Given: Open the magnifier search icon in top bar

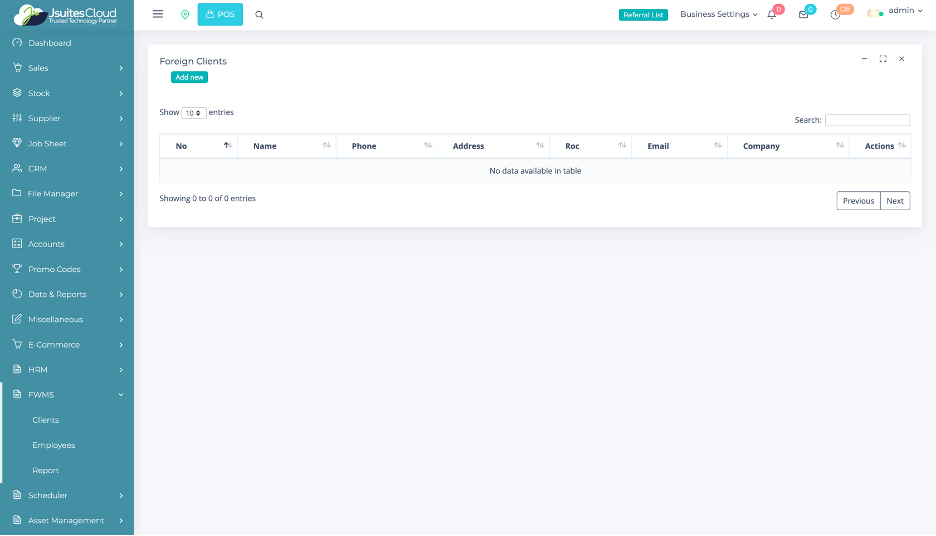Looking at the screenshot, I should pyautogui.click(x=260, y=14).
